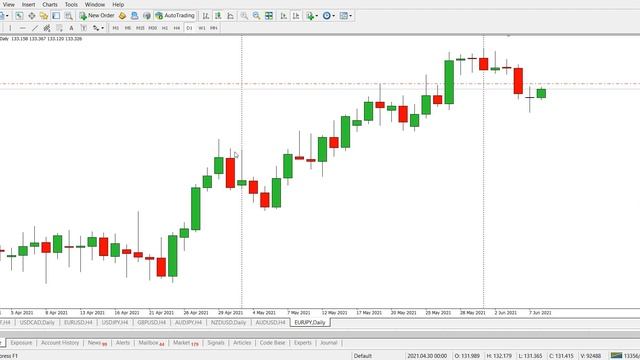This screenshot has width=640, height=360.
Task: Switch to the AUDUSD,H4 chart tab
Action: click(x=270, y=322)
